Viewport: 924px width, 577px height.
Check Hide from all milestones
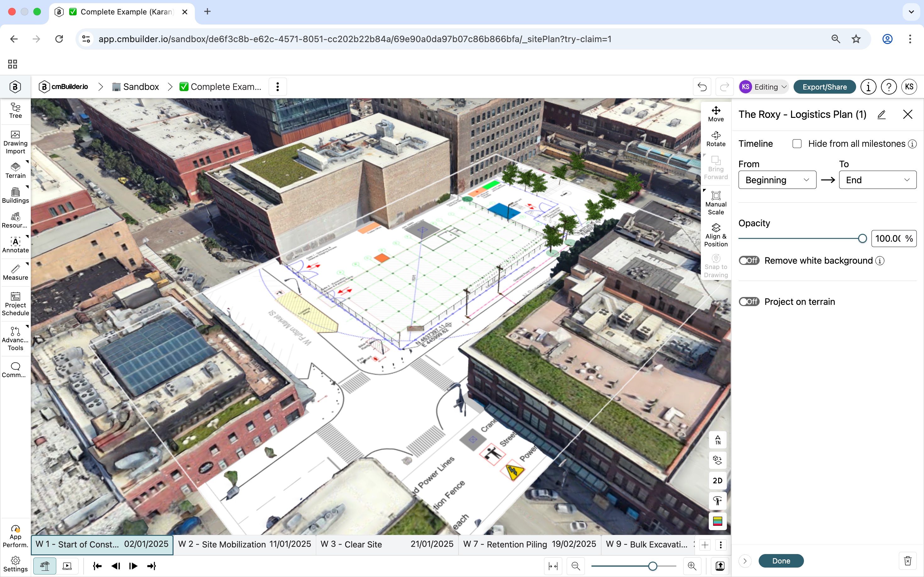(x=796, y=144)
